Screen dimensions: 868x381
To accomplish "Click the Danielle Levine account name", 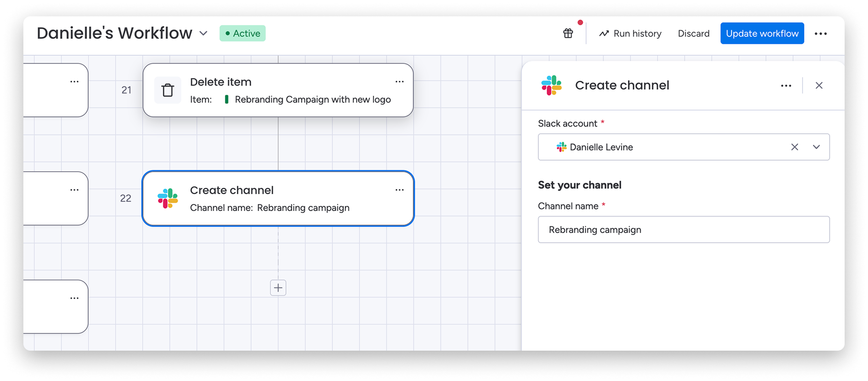I will pos(601,147).
